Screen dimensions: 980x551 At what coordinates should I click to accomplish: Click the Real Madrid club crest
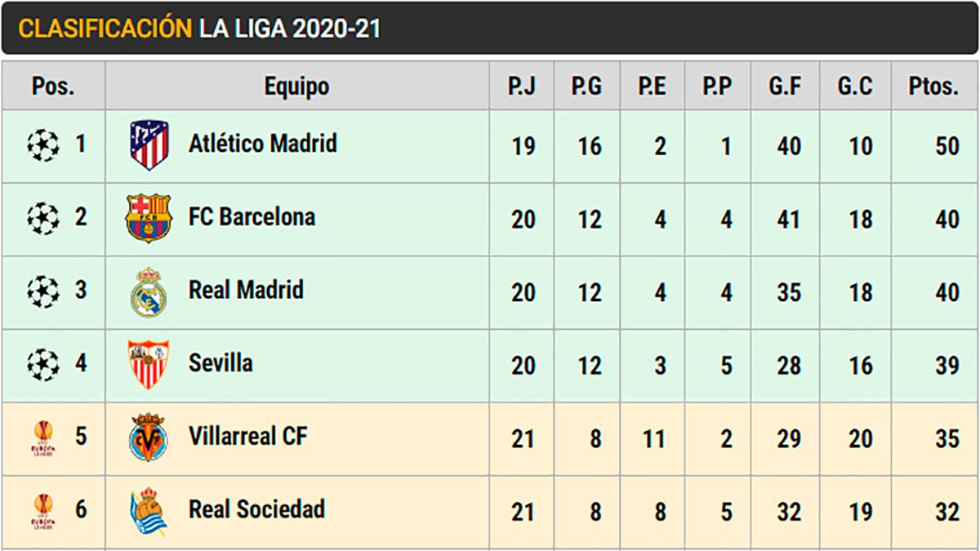pos(149,291)
